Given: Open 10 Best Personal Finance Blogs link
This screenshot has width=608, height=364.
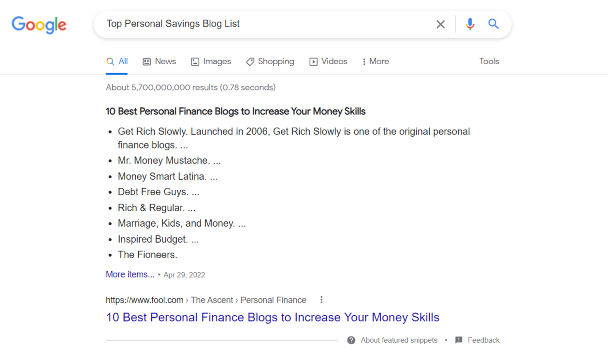Looking at the screenshot, I should tap(273, 318).
